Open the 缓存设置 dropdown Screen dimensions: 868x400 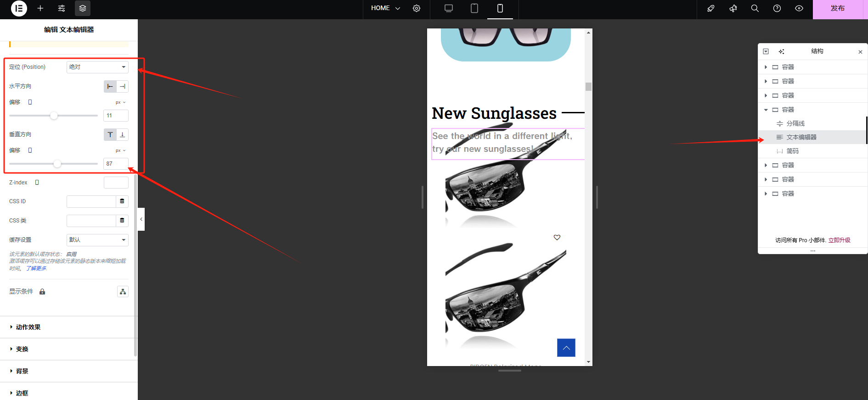click(x=97, y=240)
